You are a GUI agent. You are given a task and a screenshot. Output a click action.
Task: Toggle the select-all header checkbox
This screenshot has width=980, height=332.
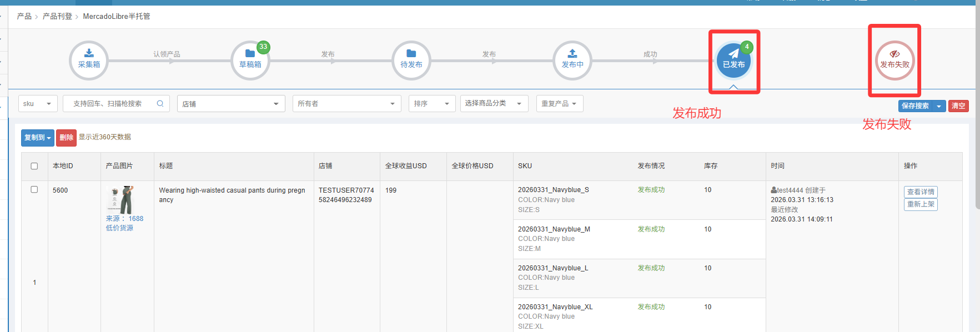(34, 166)
